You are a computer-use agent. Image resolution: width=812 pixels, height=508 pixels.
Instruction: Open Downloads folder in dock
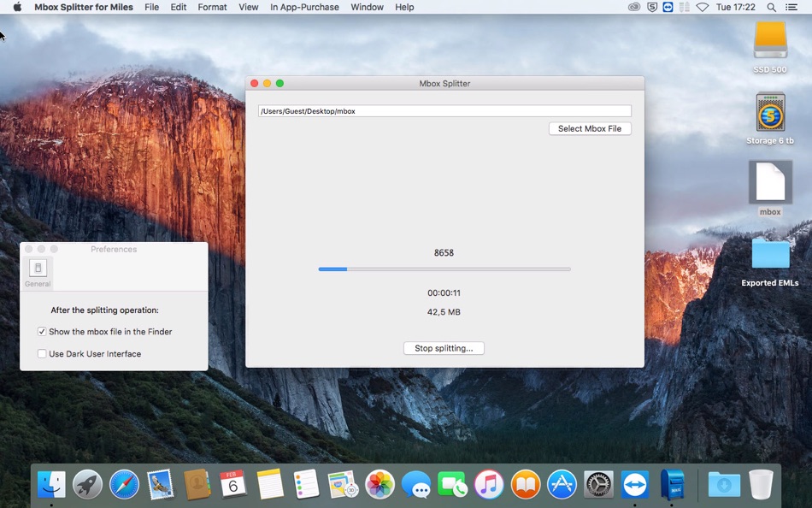click(x=724, y=484)
